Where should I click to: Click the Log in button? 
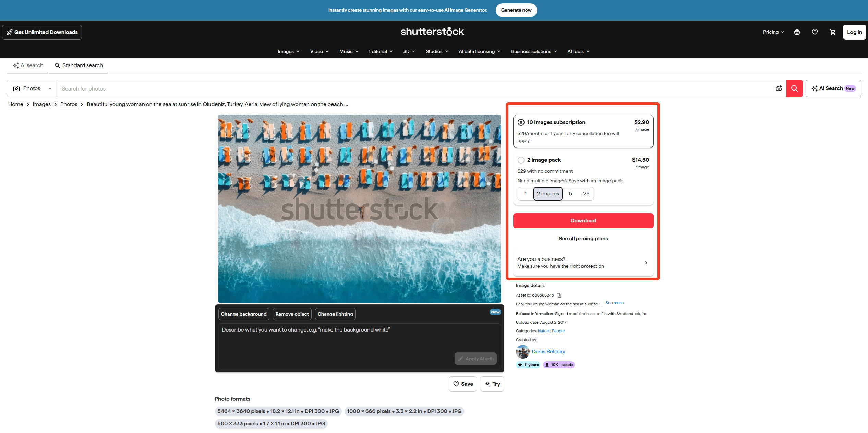click(854, 32)
